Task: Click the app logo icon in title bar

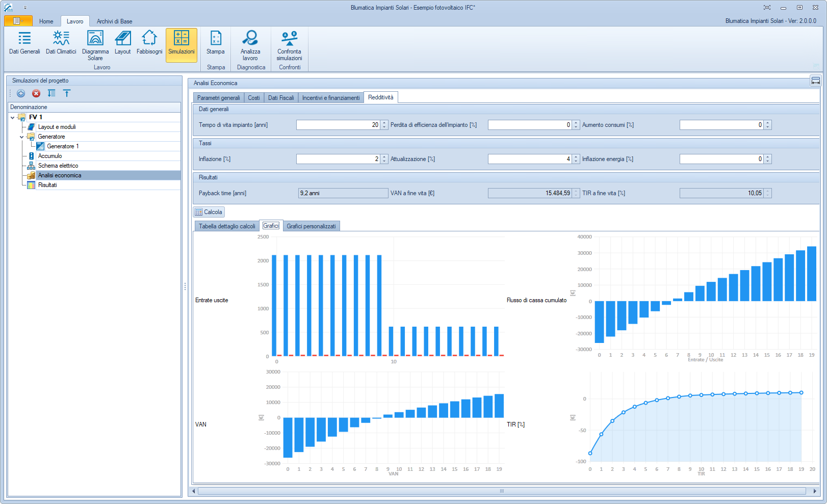Action: [8, 7]
